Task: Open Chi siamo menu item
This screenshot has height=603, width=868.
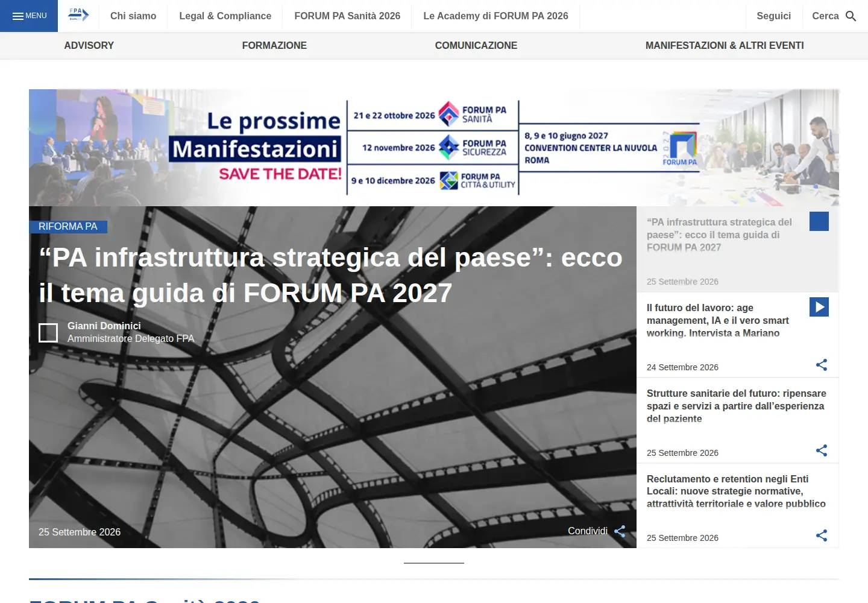Action: pos(133,16)
